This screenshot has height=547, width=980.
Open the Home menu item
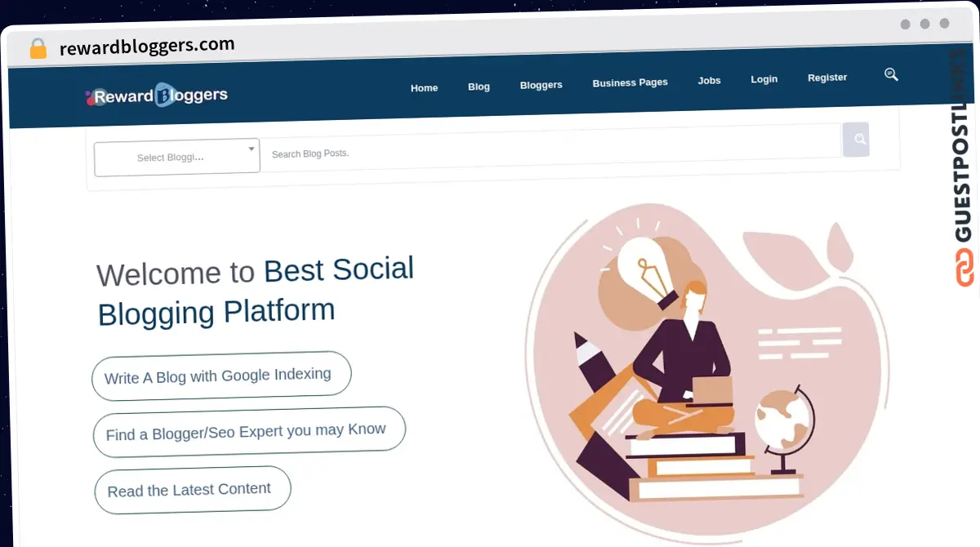(424, 87)
